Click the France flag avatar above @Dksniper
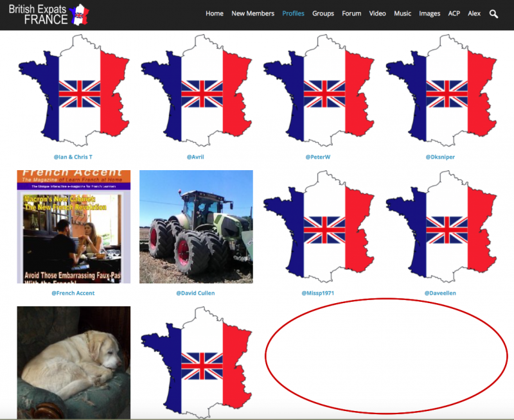The height and width of the screenshot is (420, 514). 441,91
